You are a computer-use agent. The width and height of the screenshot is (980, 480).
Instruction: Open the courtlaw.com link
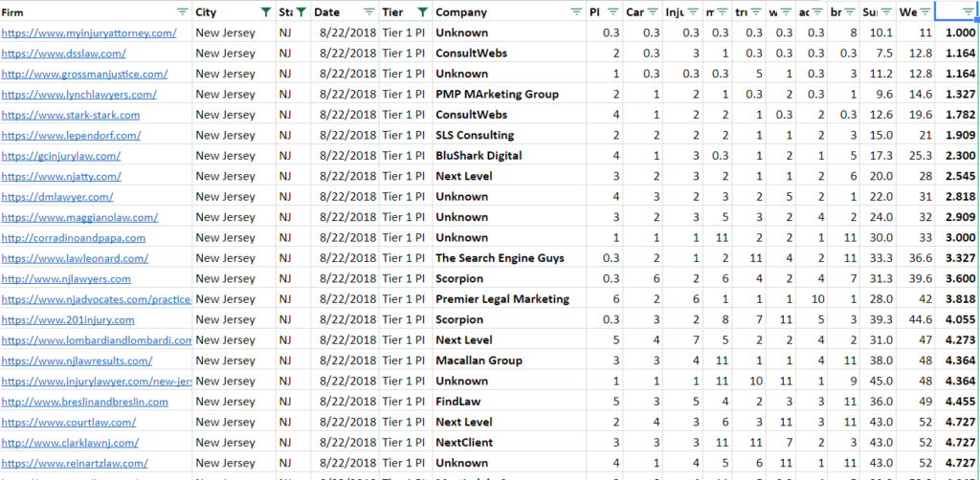pos(69,422)
